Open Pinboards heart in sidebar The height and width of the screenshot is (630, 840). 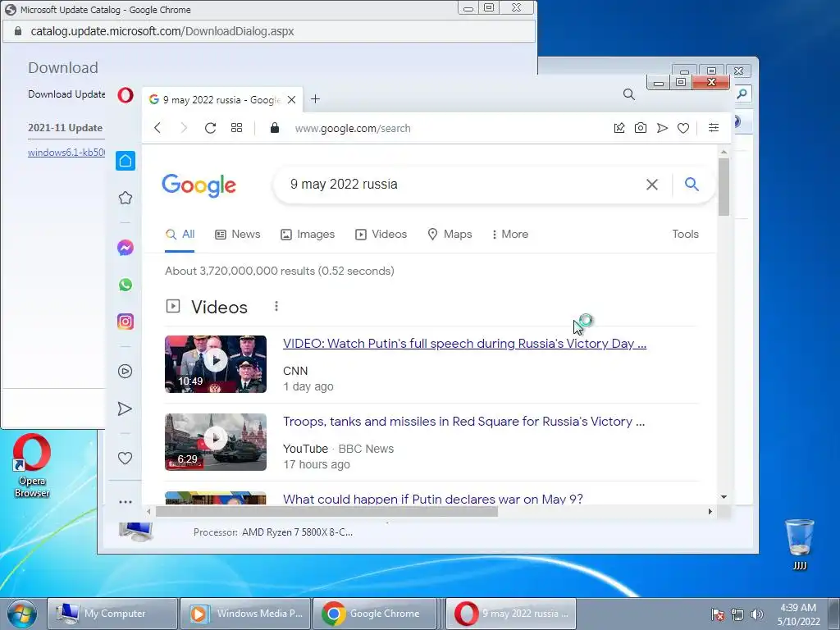[x=125, y=458]
